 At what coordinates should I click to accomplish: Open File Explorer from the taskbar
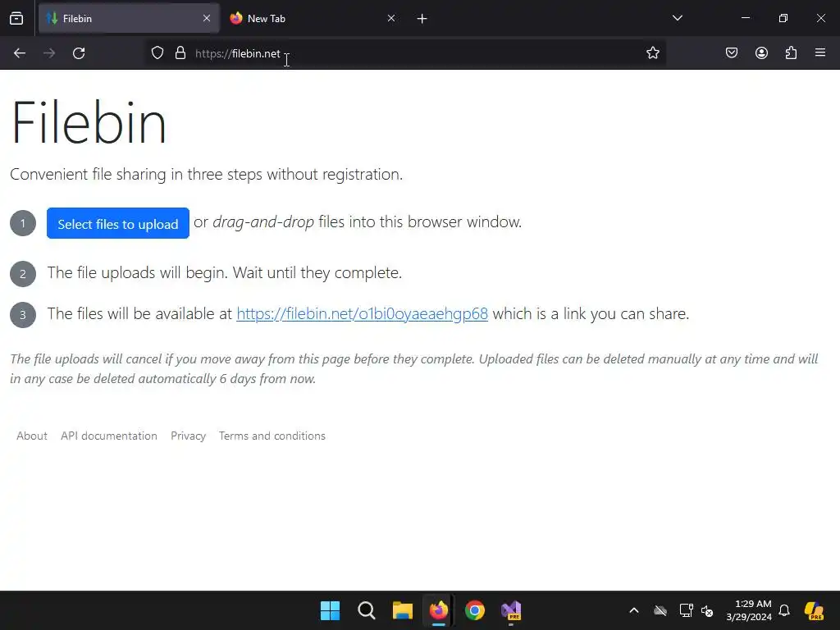click(402, 610)
